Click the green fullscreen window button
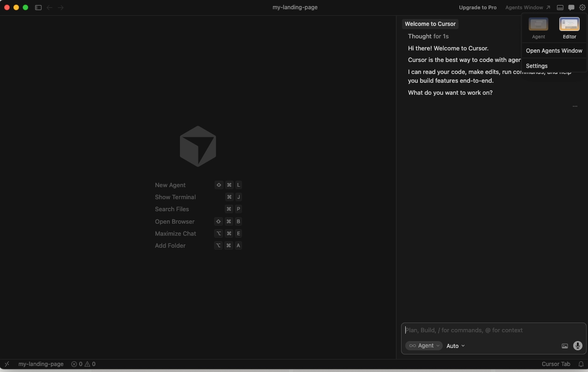The height and width of the screenshot is (372, 588). pos(25,7)
